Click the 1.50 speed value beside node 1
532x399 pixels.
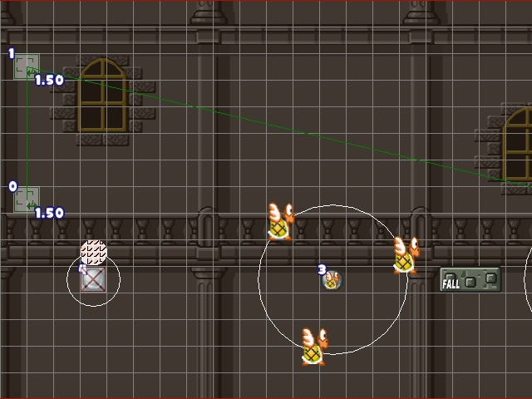[x=49, y=80]
